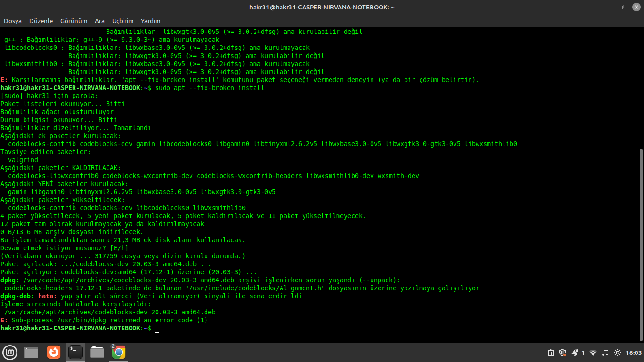Screen dimensions: 644x362
Task: Click "Devam etmek istiyor musunuz? [E/h]"
Action: [x=65, y=248]
